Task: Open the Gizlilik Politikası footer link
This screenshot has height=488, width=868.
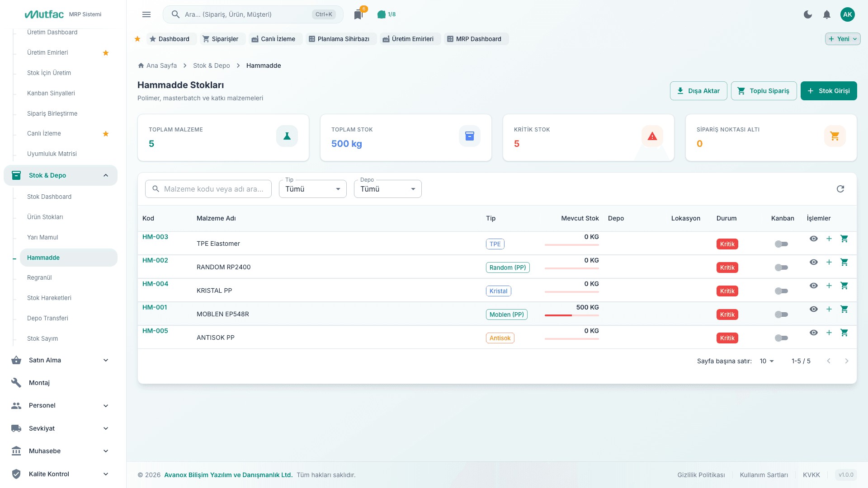Action: click(701, 475)
